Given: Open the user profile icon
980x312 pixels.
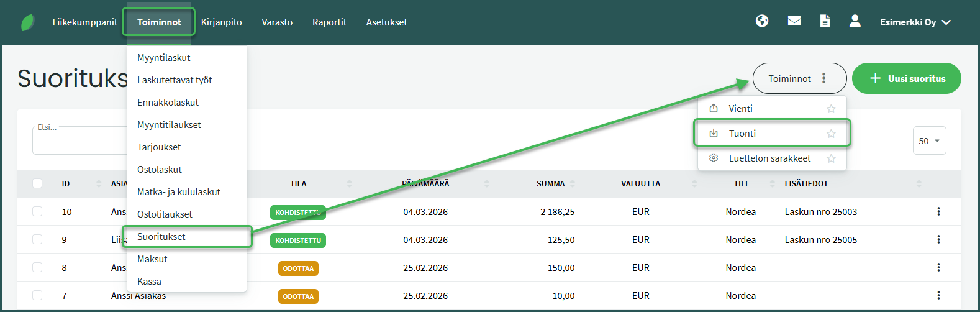Looking at the screenshot, I should 855,21.
